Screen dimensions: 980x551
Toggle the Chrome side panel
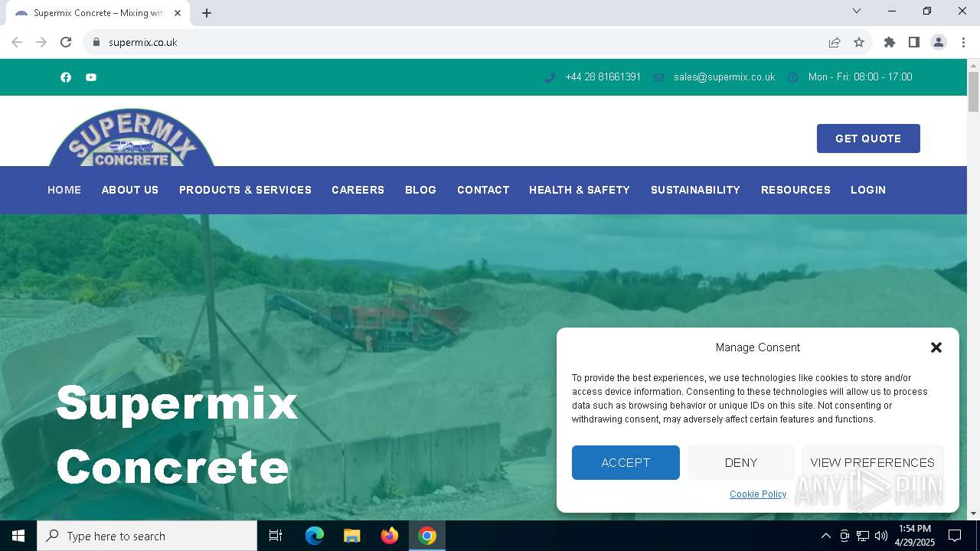pyautogui.click(x=914, y=42)
